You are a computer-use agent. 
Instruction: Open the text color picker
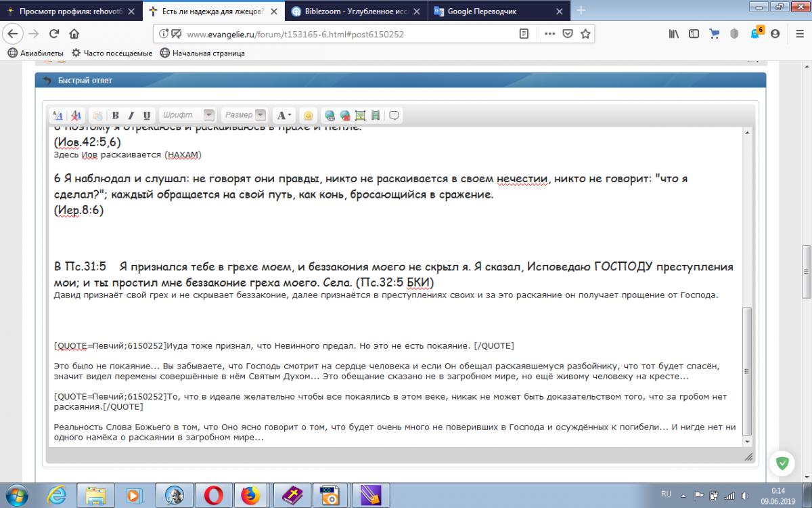point(284,115)
